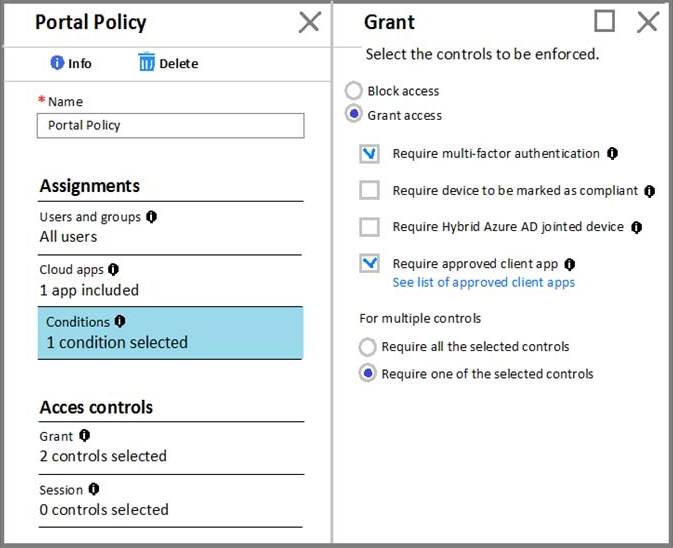Screen dimensions: 673x548
Task: Click the Info icon in Portal Policy toolbar
Action: tap(57, 63)
